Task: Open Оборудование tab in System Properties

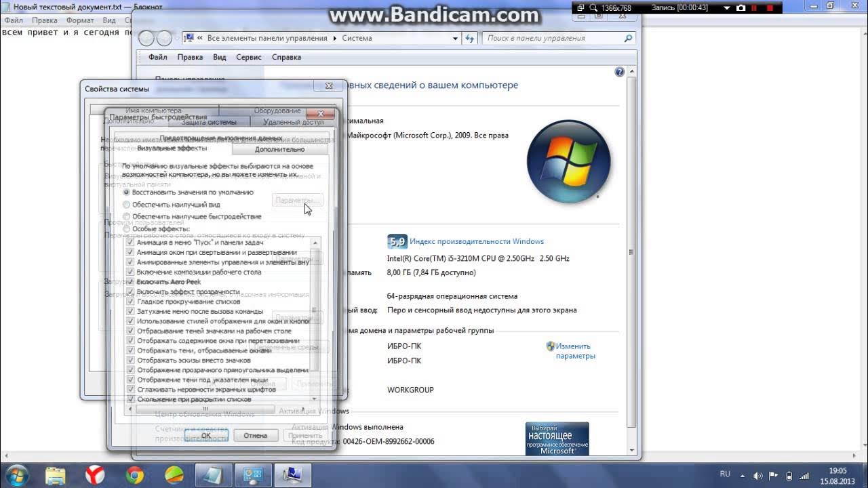Action: (x=277, y=110)
